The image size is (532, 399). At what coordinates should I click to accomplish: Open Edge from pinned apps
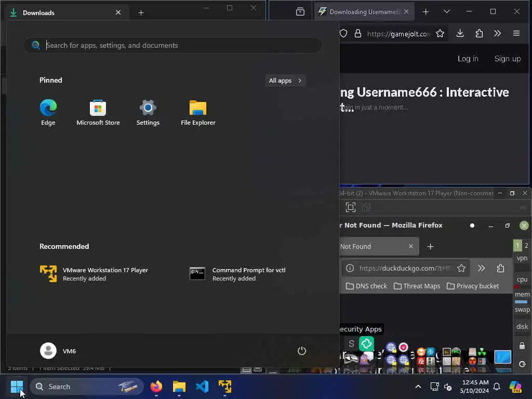pos(48,113)
